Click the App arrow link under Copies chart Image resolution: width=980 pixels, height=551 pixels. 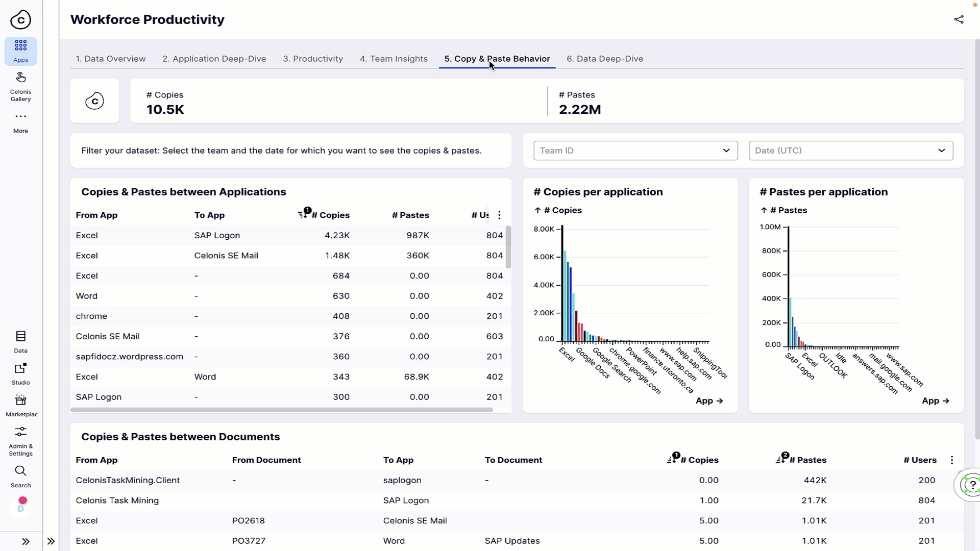click(709, 401)
